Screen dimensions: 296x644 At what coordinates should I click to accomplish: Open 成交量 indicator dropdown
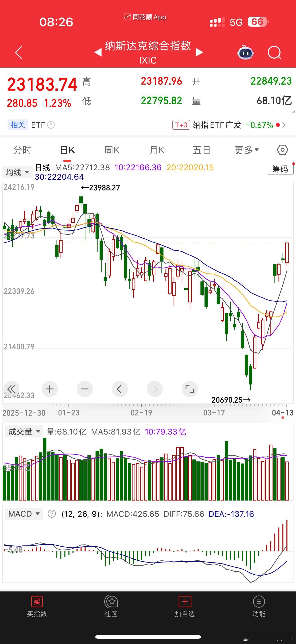(x=24, y=431)
